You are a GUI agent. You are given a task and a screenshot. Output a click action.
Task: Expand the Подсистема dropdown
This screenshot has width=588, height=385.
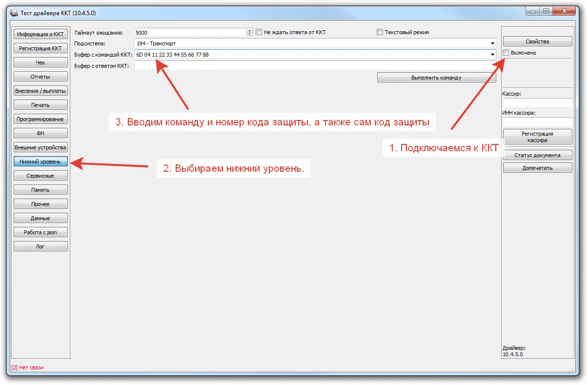(493, 43)
